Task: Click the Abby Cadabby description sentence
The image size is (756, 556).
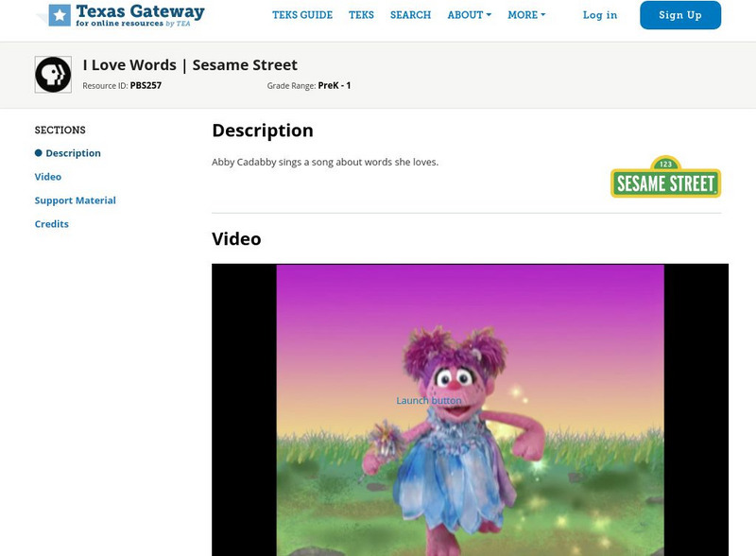Action: 325,163
